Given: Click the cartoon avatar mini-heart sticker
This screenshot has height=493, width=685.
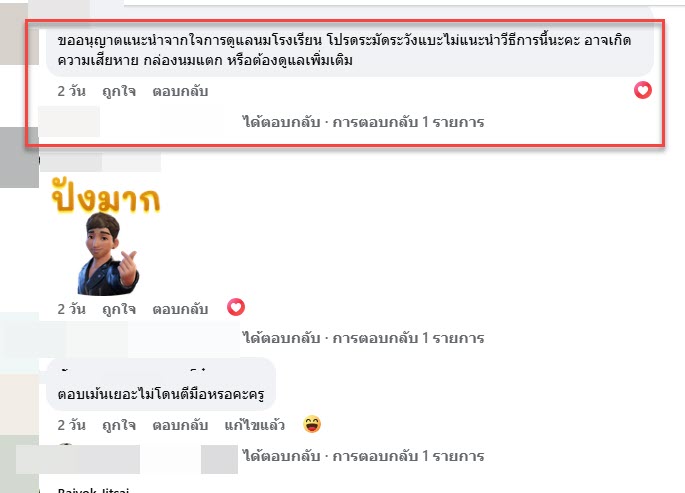Looking at the screenshot, I should (108, 254).
